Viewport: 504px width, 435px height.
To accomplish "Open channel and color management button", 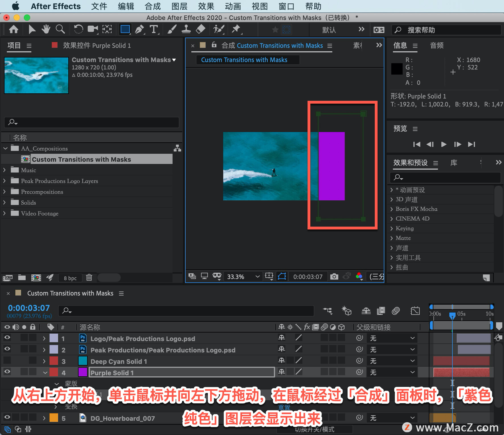I will 359,276.
